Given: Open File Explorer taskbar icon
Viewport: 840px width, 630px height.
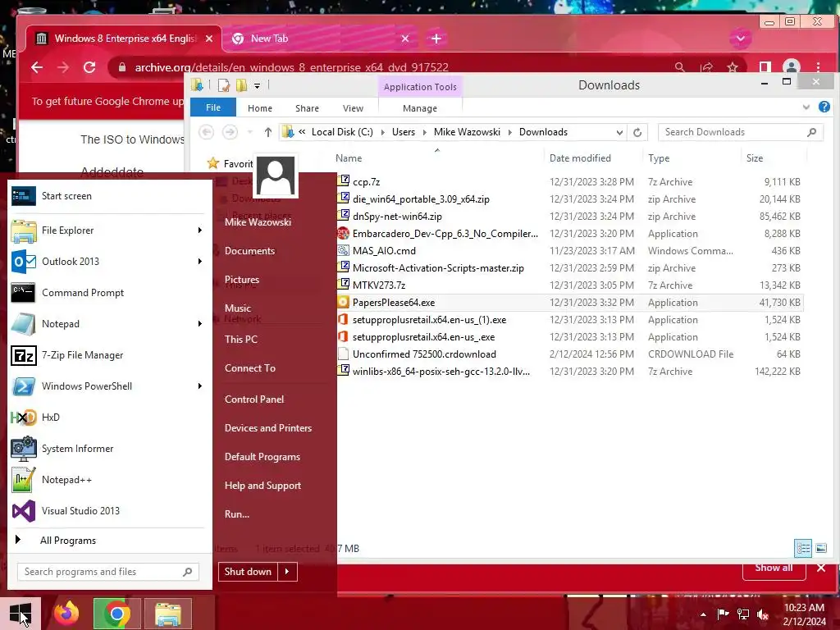Looking at the screenshot, I should 168,613.
